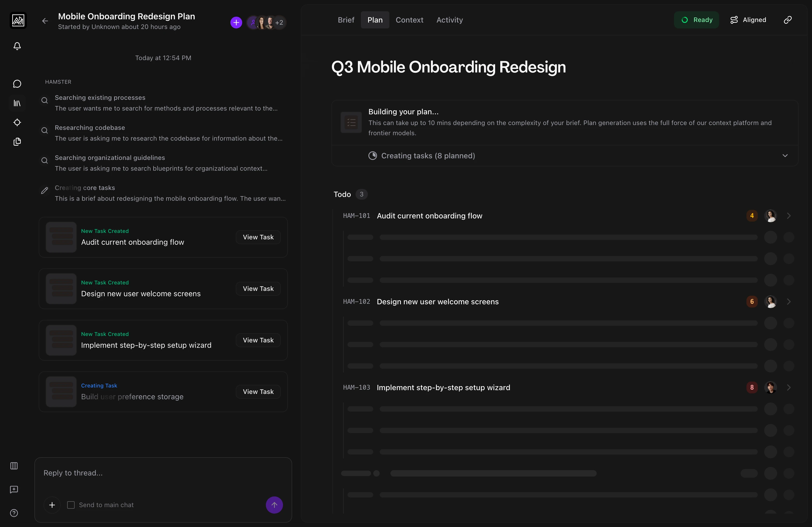Go back with the left arrow

pos(45,21)
